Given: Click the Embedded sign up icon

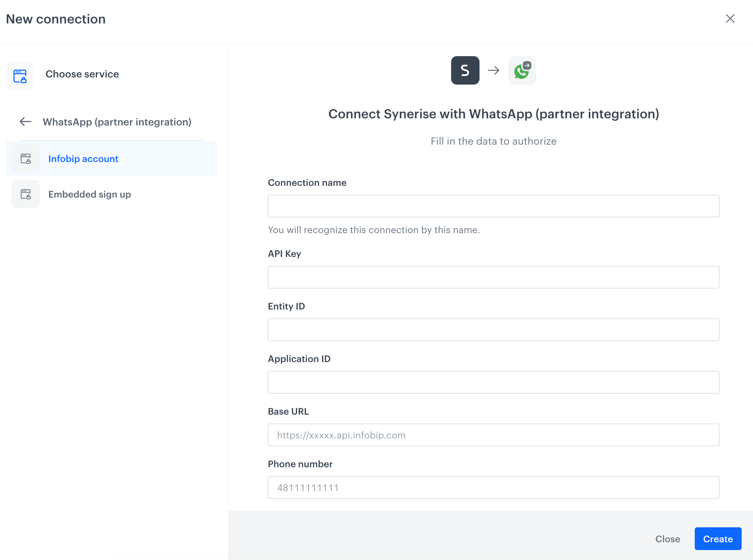Looking at the screenshot, I should 26,194.
